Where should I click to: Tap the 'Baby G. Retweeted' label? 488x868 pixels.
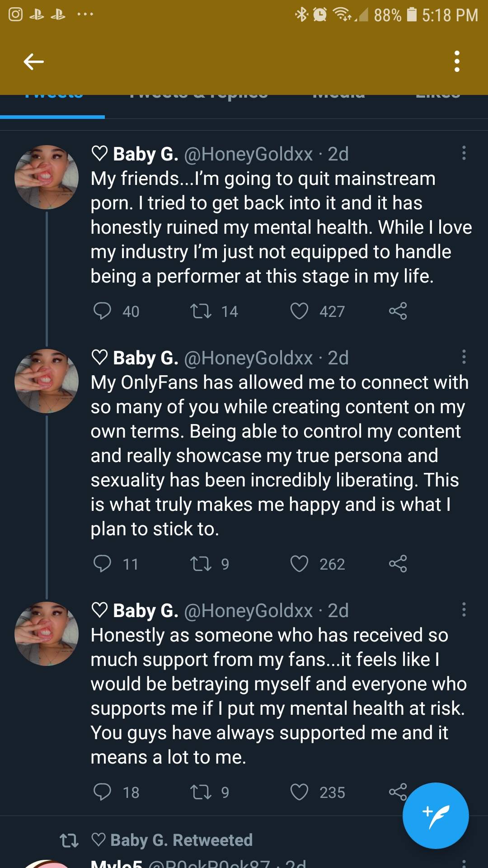pos(181,840)
